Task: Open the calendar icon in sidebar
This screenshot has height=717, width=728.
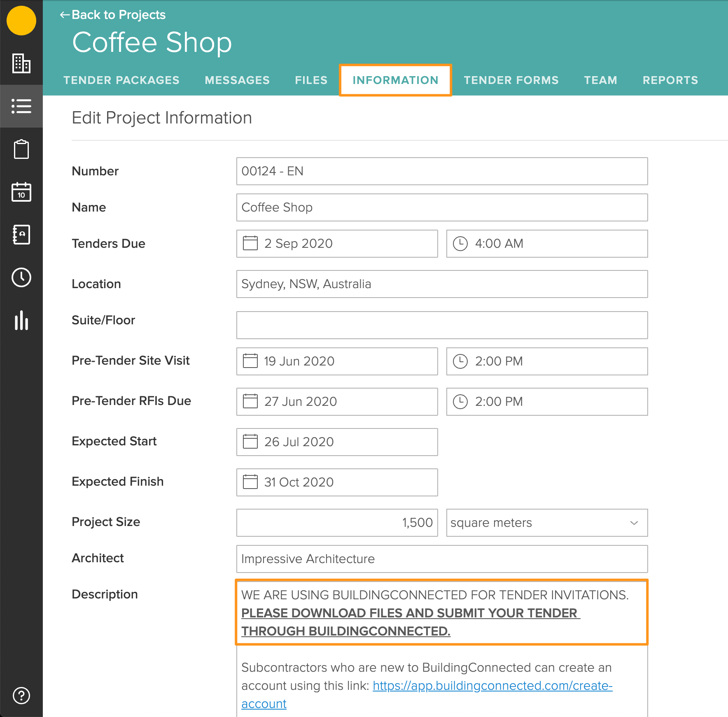Action: [21, 192]
